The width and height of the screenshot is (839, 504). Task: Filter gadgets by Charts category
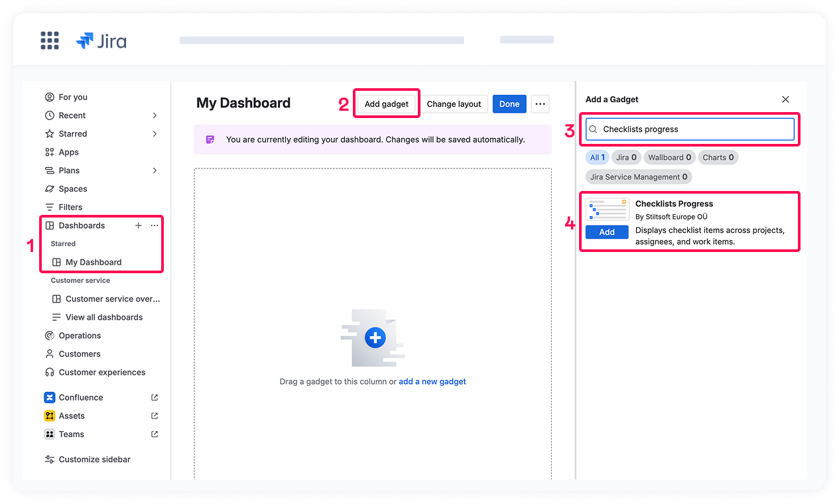(x=718, y=158)
